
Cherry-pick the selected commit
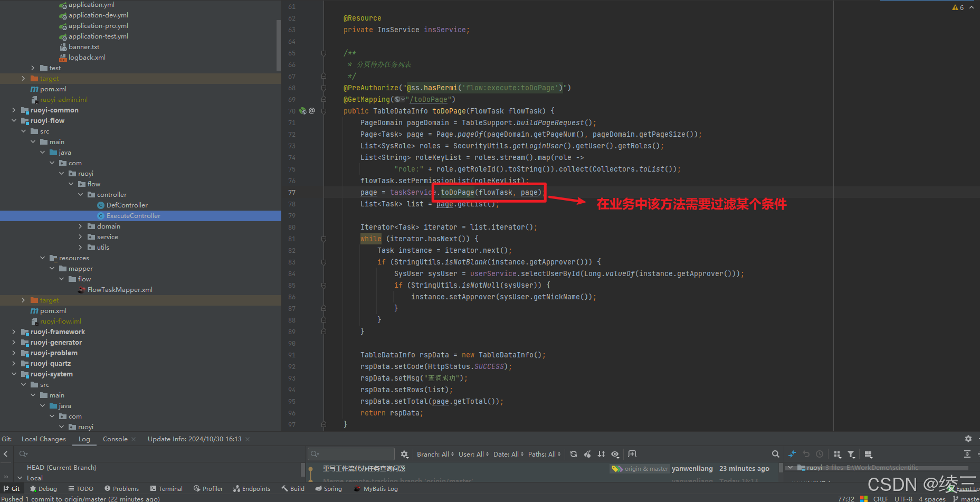click(x=587, y=454)
